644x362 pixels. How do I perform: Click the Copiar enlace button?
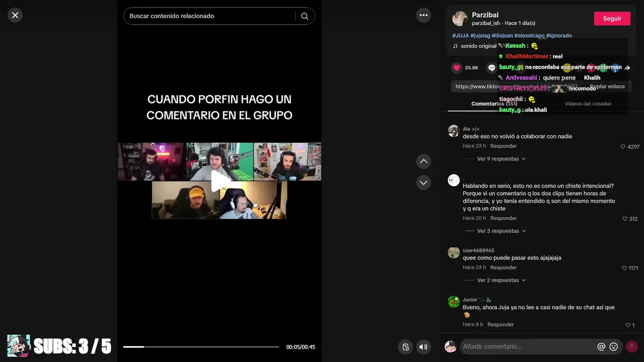(x=607, y=86)
